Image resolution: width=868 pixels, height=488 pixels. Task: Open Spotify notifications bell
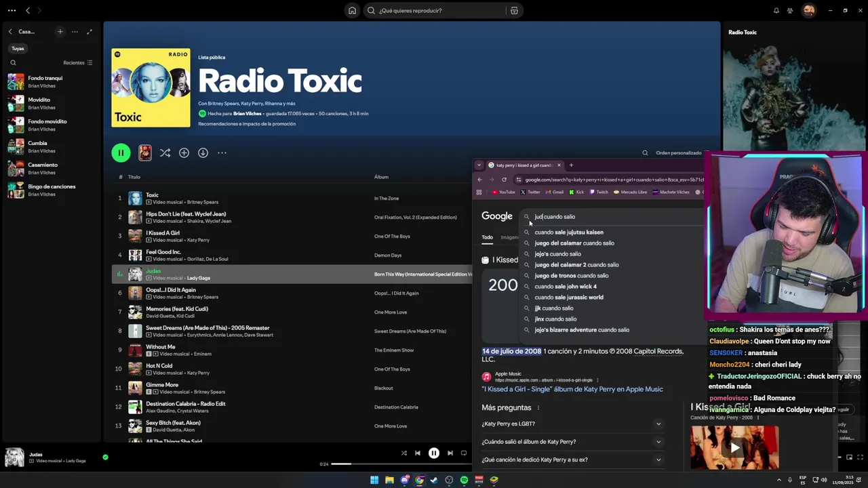tap(776, 10)
